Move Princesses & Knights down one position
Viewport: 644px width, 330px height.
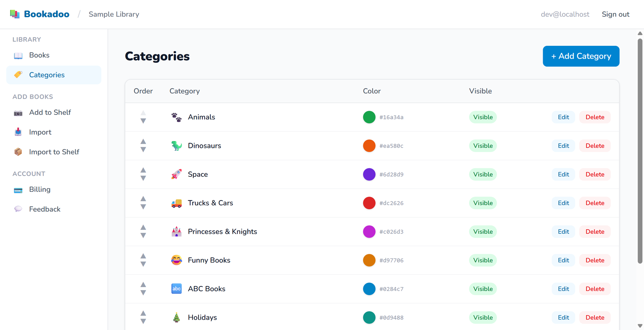coord(143,236)
